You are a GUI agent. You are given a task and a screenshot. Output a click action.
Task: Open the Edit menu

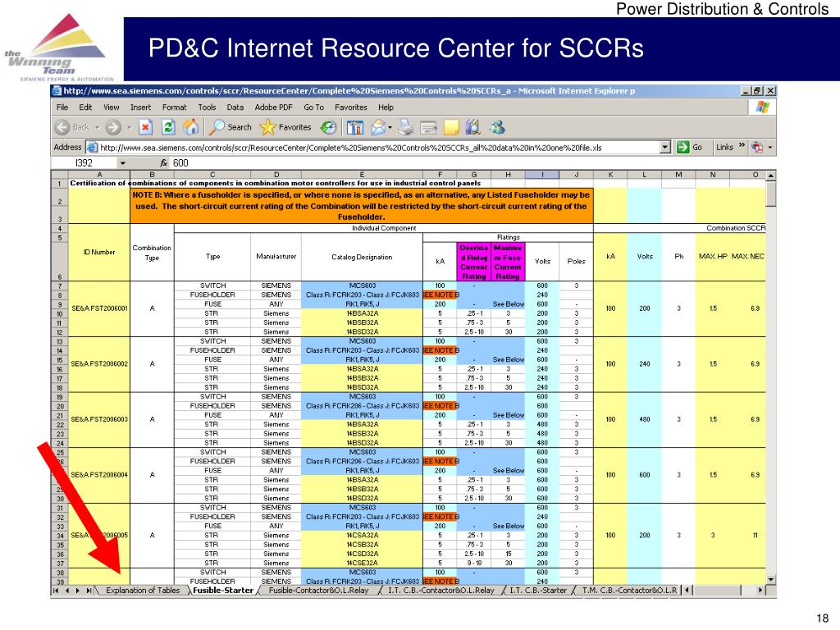coord(85,107)
